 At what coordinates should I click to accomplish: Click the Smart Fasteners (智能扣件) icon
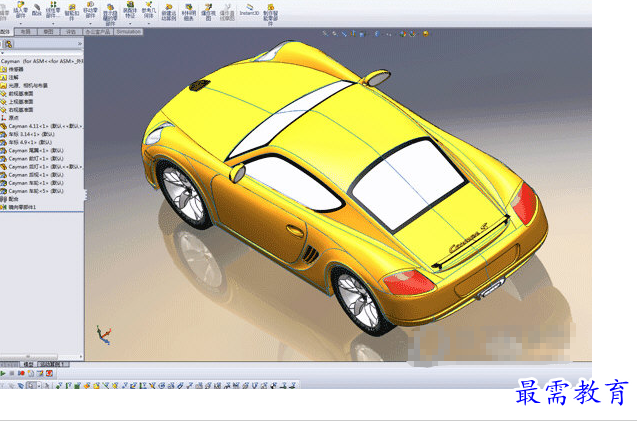coord(72,12)
